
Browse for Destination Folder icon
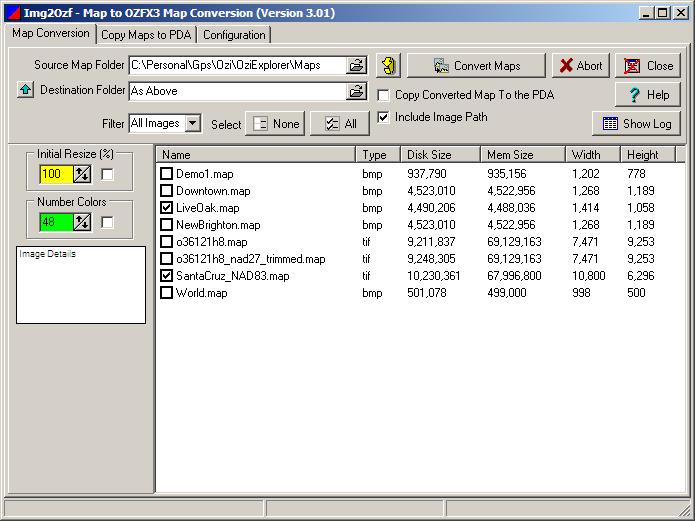point(356,91)
